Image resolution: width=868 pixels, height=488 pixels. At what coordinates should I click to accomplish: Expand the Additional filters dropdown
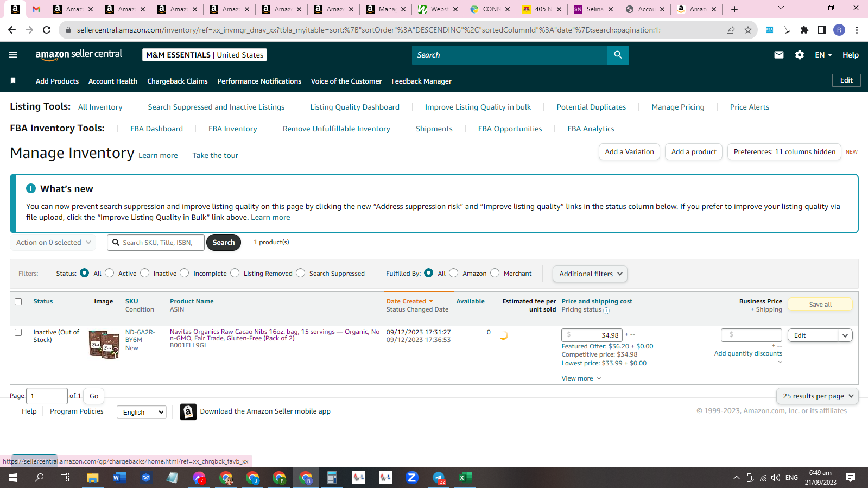590,274
